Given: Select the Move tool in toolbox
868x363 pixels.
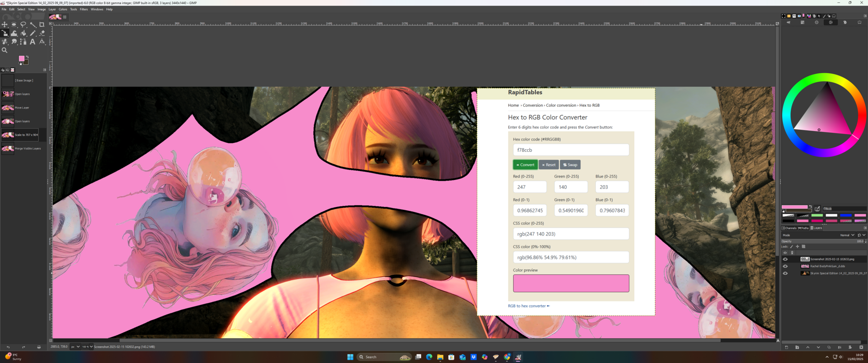Looking at the screenshot, I should (x=5, y=24).
